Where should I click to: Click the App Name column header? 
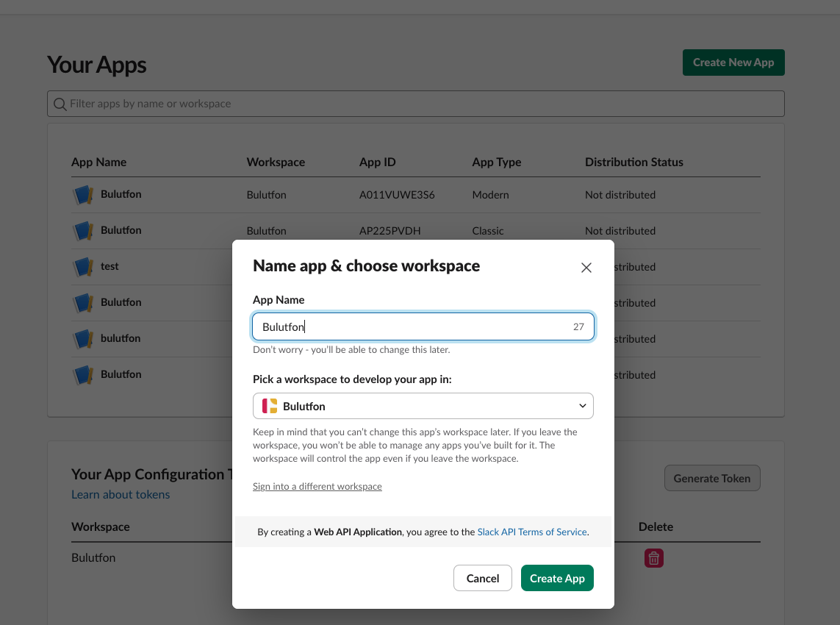pyautogui.click(x=99, y=162)
